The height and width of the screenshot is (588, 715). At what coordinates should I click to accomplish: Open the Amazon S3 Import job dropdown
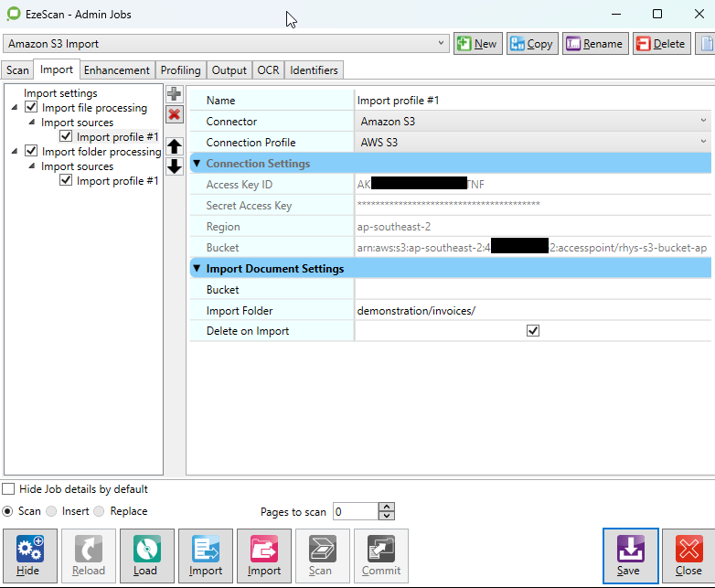click(226, 44)
